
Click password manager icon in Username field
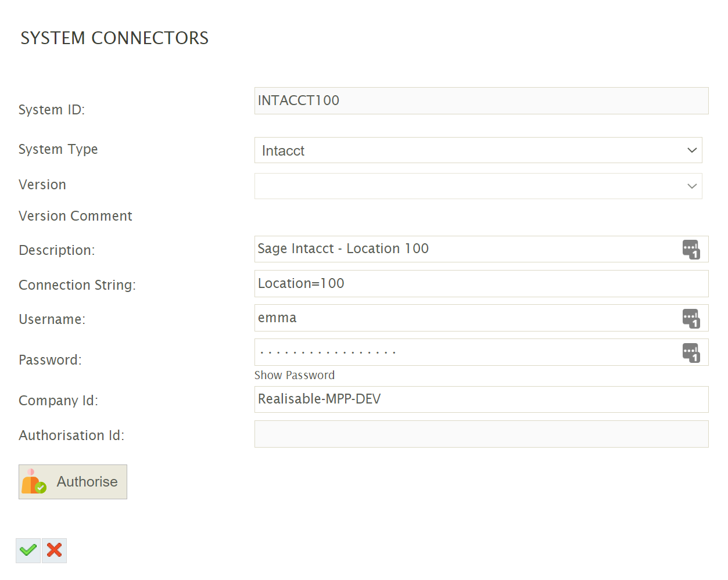coord(691,319)
